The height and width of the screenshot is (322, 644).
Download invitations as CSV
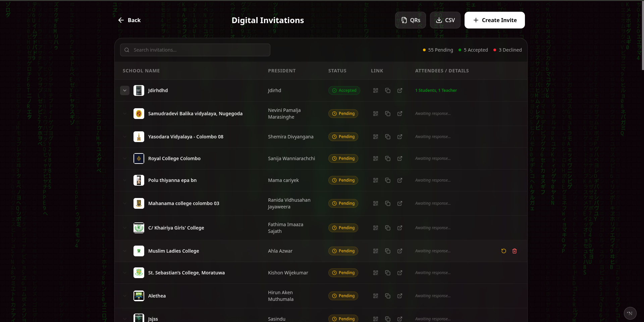pyautogui.click(x=445, y=20)
